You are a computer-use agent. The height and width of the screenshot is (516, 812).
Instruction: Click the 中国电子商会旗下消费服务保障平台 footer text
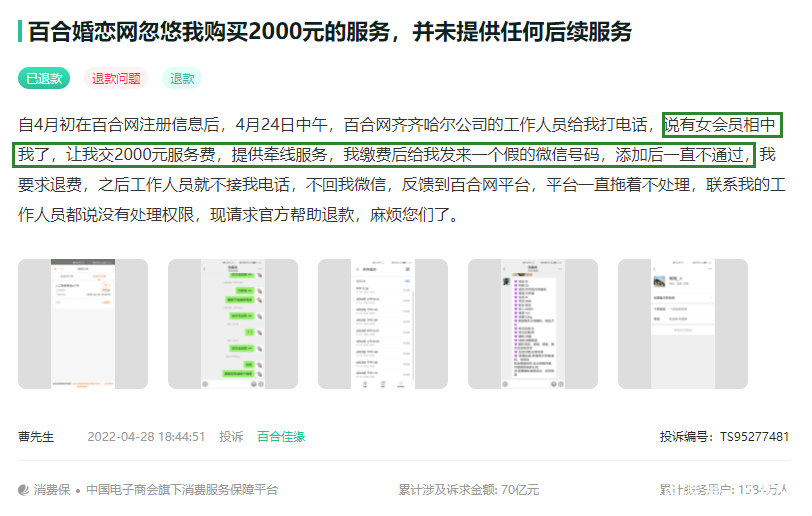point(182,490)
